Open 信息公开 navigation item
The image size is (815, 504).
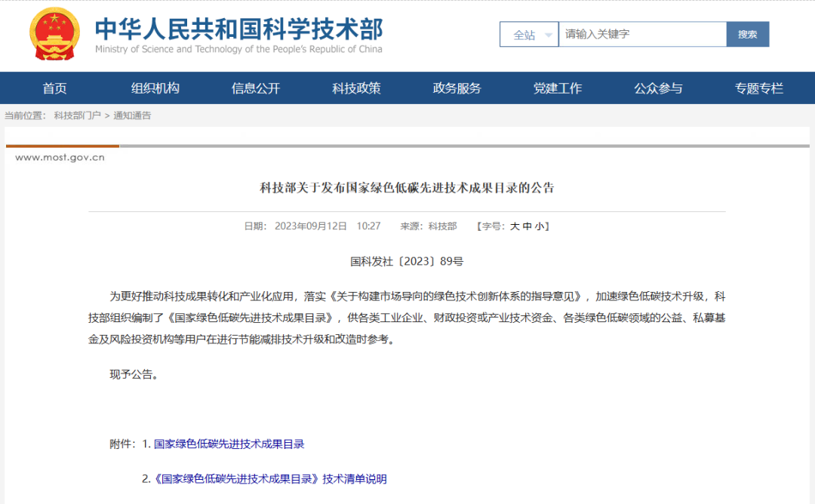point(256,88)
